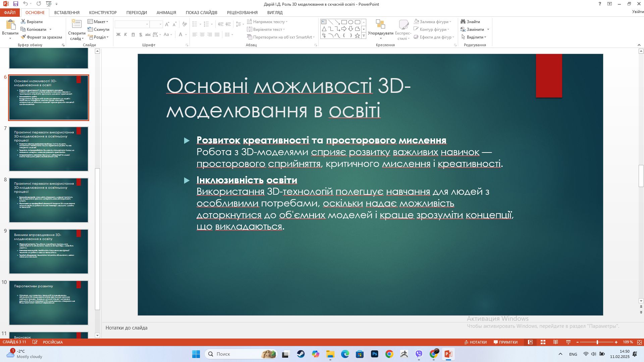Open the Макет layout dropdown
Viewport: 644px width, 362px height.
coord(98,22)
